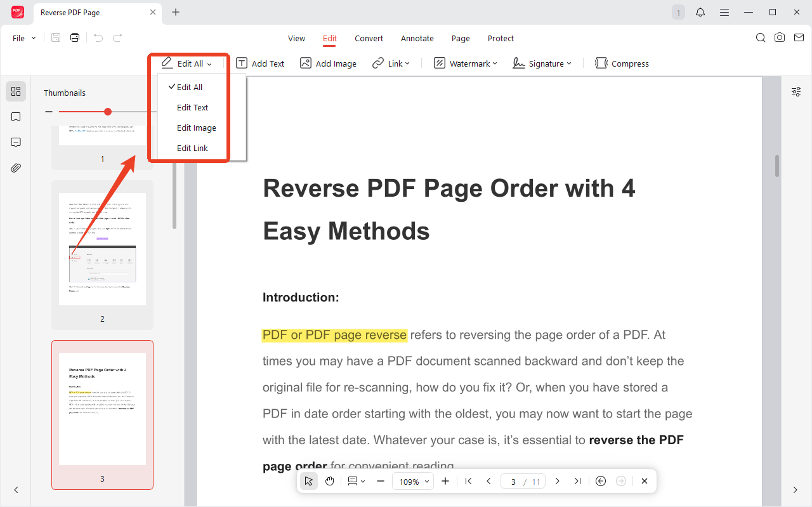Close the floating navigation bar
Viewport: 812px width, 507px height.
645,481
